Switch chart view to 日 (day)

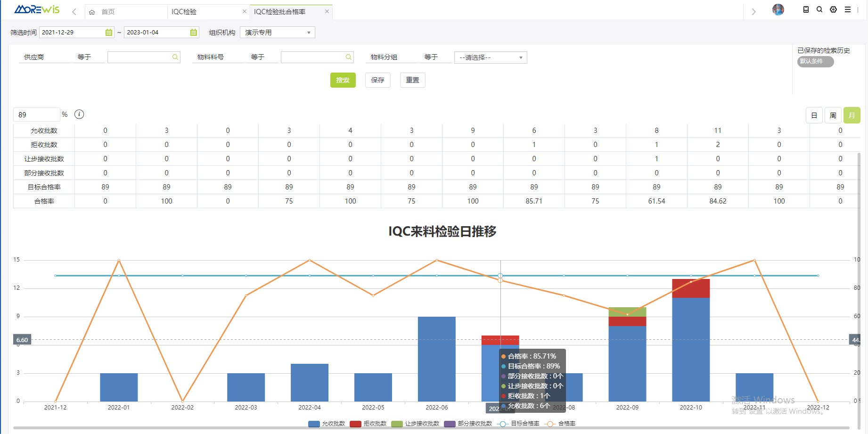[x=814, y=115]
